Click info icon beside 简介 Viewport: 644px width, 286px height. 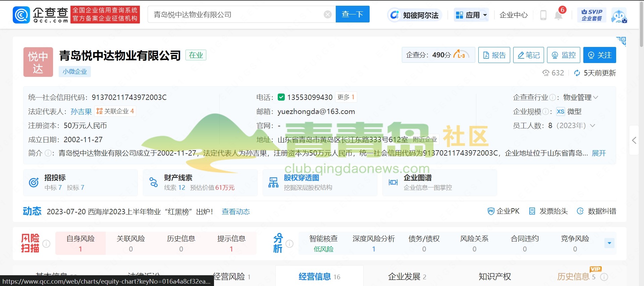coord(48,153)
